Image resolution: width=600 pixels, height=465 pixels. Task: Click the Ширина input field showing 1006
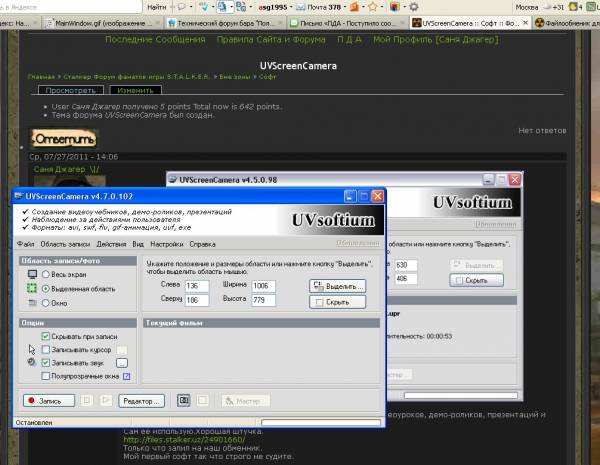coord(263,286)
